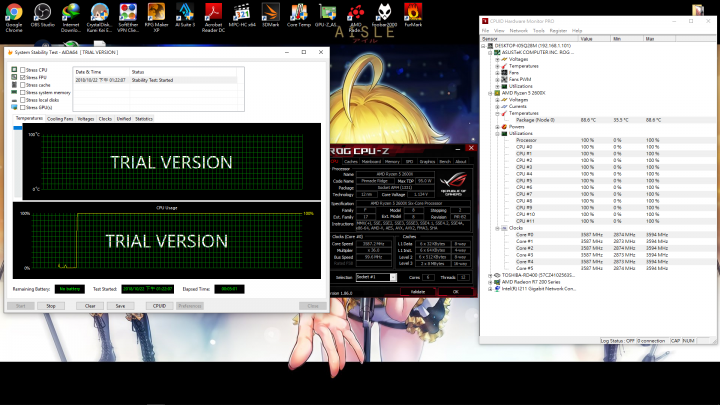Click the Max column header in Hardware Monitor
Viewport: 720px width, 405px height.
click(659, 39)
